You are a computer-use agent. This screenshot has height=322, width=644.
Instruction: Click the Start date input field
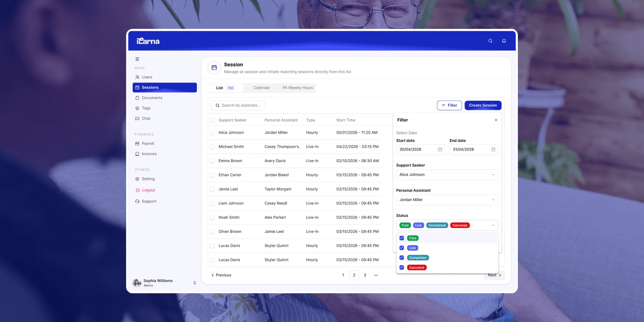coord(421,149)
